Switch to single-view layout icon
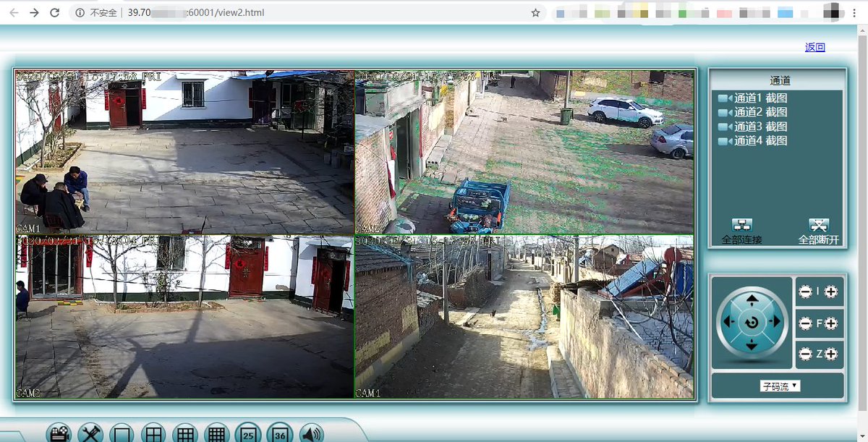The width and height of the screenshot is (868, 442). tap(122, 433)
